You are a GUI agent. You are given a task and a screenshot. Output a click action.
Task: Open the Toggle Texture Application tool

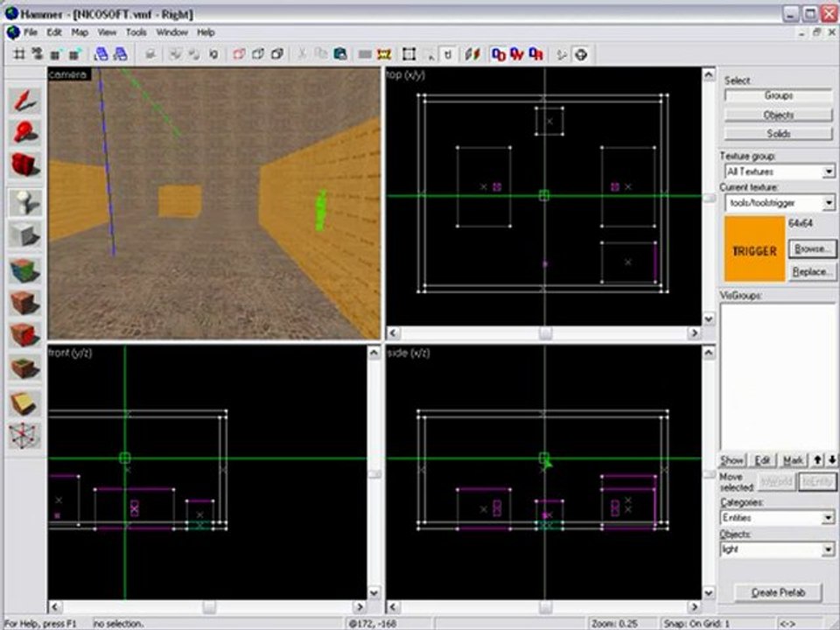(x=25, y=270)
